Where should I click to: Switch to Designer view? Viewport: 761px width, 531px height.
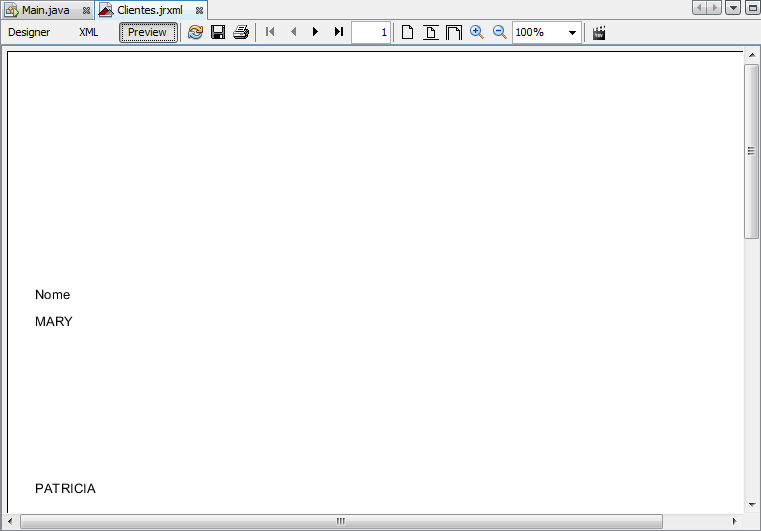pyautogui.click(x=29, y=32)
